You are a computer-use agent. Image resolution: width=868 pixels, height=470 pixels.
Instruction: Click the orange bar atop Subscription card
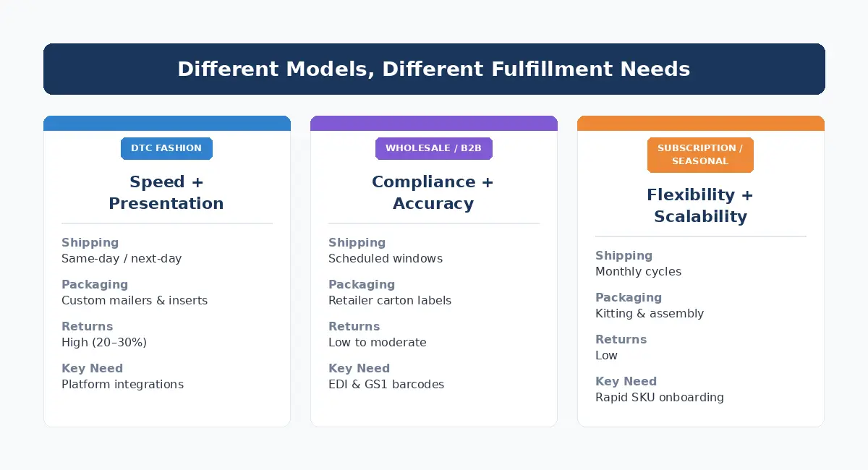click(700, 124)
